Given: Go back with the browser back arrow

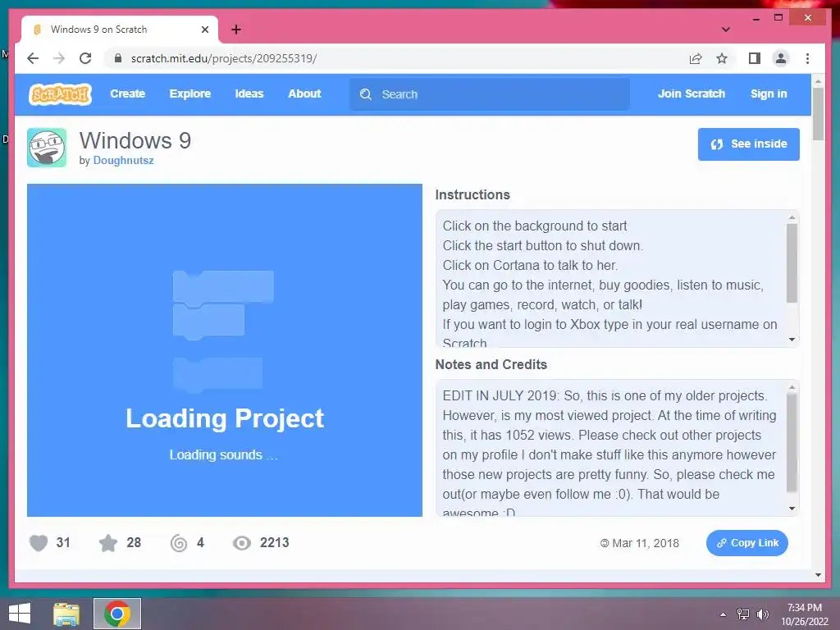Looking at the screenshot, I should tap(33, 58).
